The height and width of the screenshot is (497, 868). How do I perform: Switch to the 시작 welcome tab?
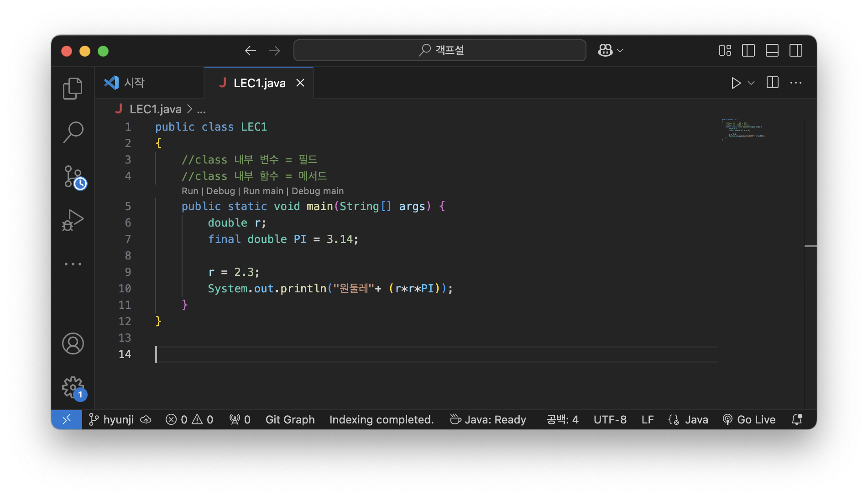134,83
